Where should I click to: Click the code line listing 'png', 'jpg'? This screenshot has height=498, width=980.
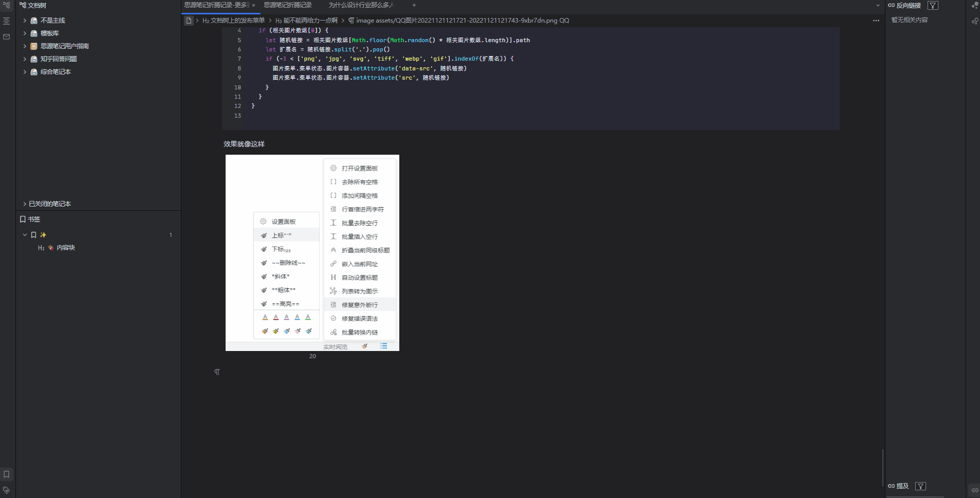tap(390, 59)
